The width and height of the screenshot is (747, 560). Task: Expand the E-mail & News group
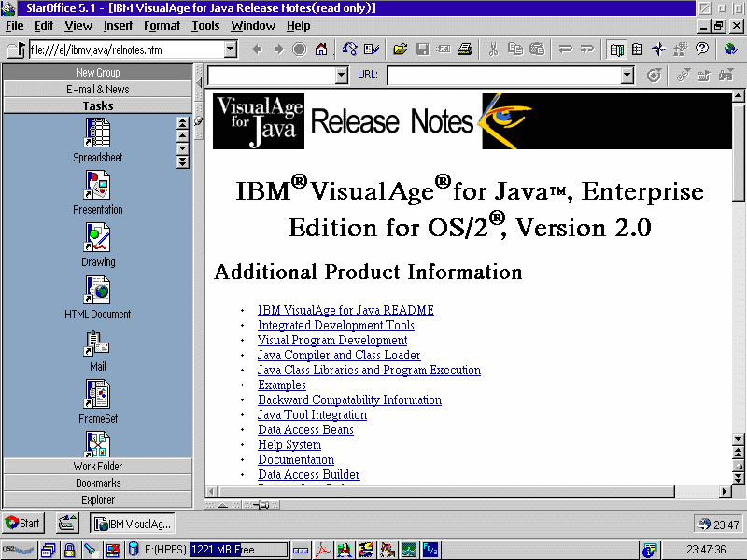(x=97, y=90)
